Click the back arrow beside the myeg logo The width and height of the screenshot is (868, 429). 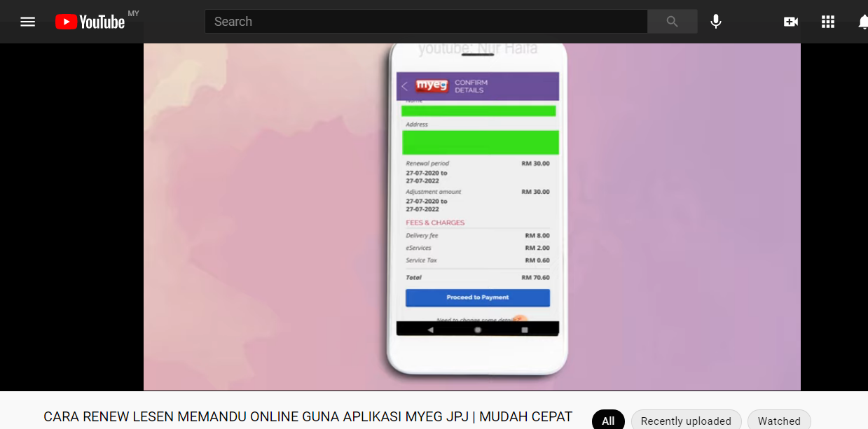404,86
